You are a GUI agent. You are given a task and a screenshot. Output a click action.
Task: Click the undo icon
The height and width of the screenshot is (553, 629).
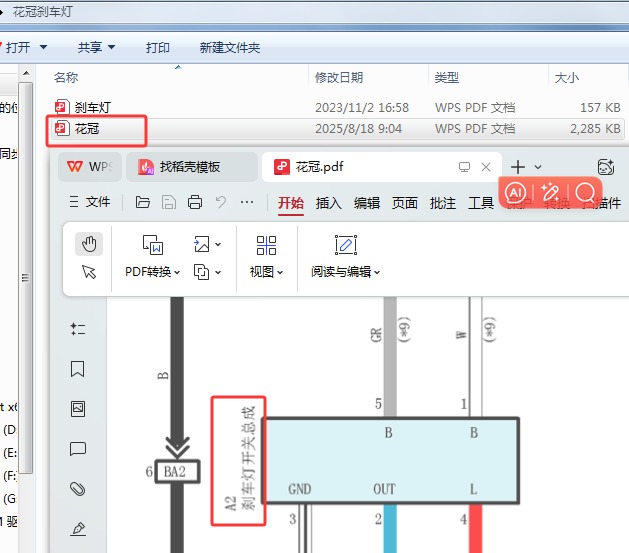point(221,202)
